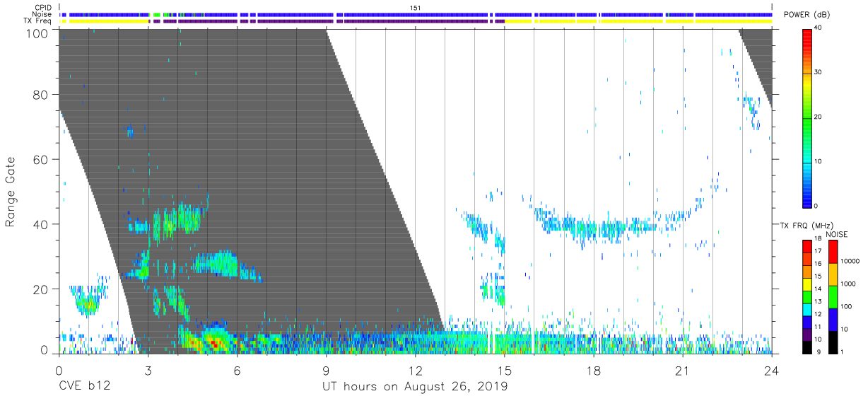Click the UT hours axis tick '12'
Viewport: 868px width, 401px height.
pyautogui.click(x=416, y=371)
